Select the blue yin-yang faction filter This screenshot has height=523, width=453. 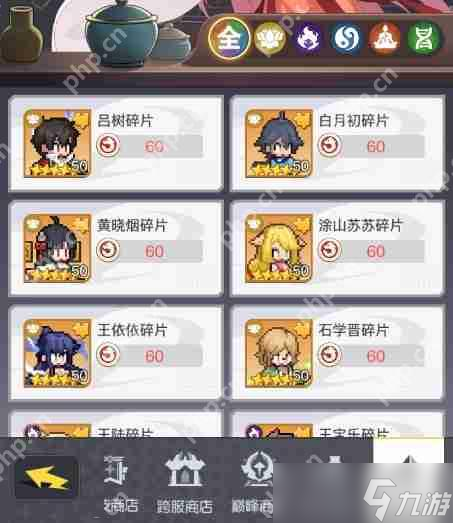(346, 38)
